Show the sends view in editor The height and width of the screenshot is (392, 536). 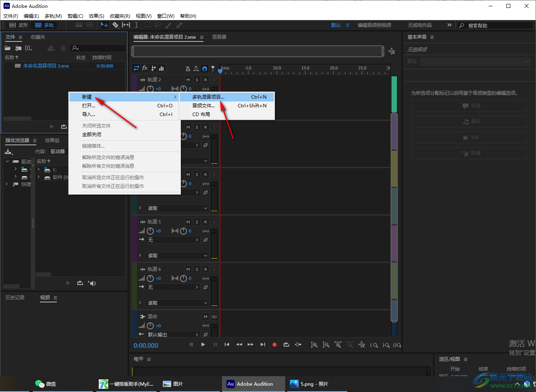click(154, 68)
